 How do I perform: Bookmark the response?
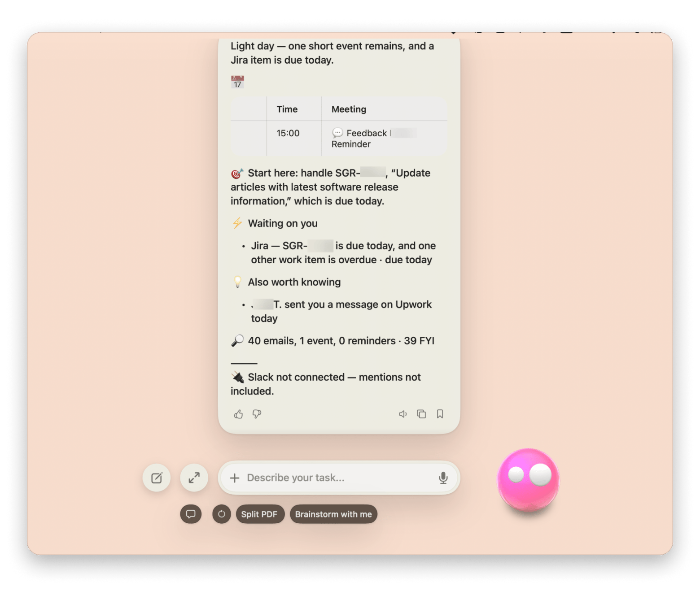(x=440, y=414)
